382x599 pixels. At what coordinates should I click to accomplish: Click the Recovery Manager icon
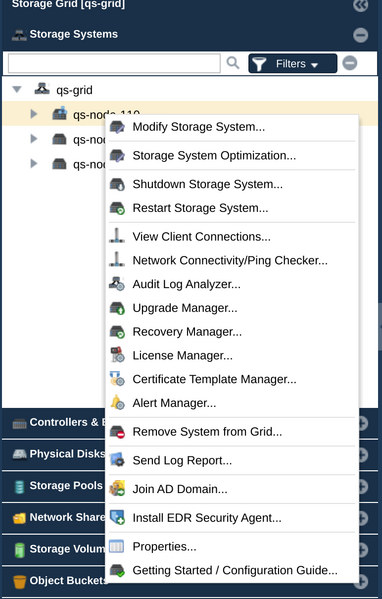tap(117, 332)
